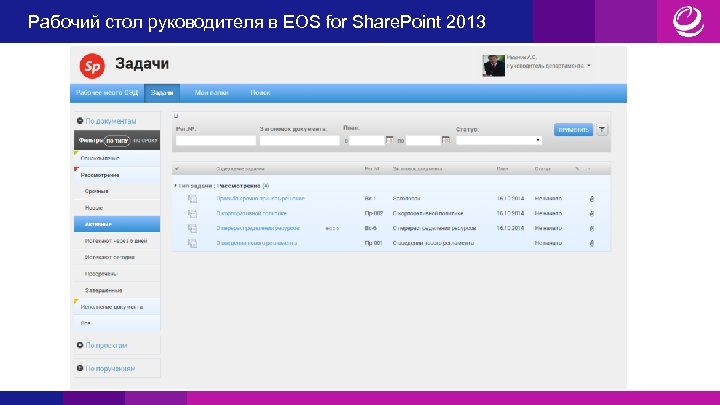Click attachment paperclip in О перераспределении ресурсов row
The height and width of the screenshot is (405, 720).
[591, 228]
